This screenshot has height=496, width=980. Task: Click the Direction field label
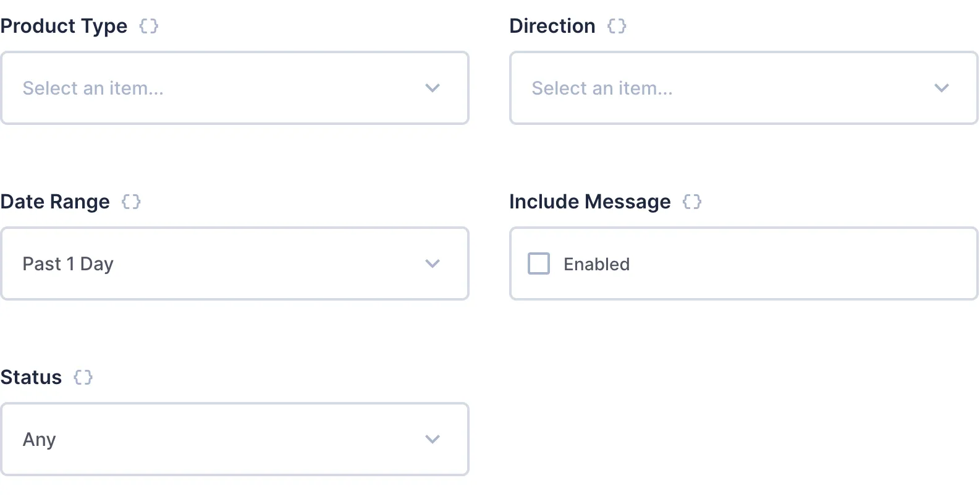[x=552, y=26]
